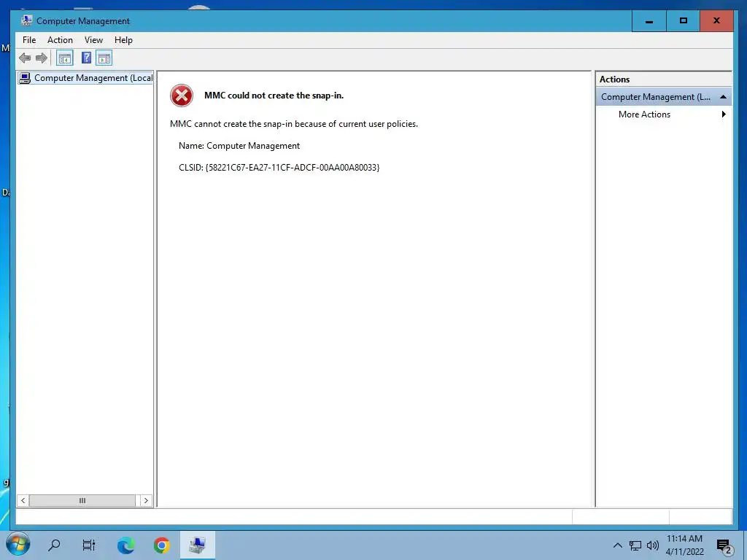The width and height of the screenshot is (747, 560).
Task: Open taskbar Search
Action: point(54,545)
